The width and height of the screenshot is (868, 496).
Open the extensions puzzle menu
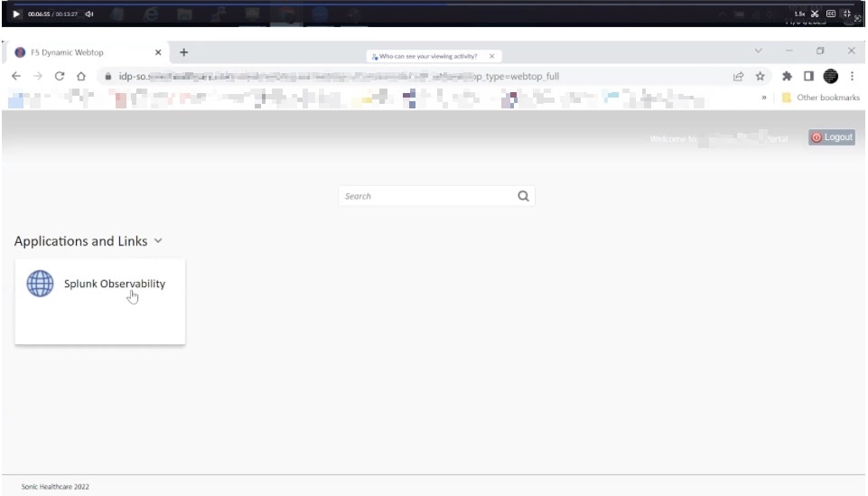coord(787,77)
